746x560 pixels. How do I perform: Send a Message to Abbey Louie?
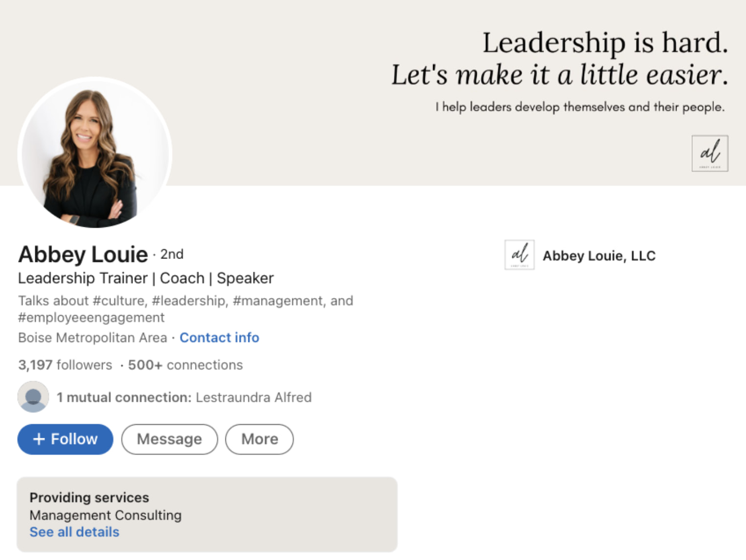(169, 439)
